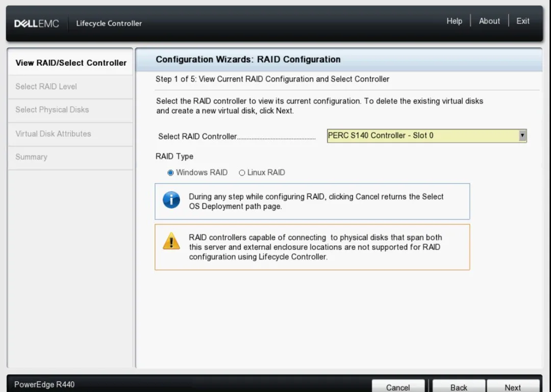
Task: Go to the Virtual Disk Attributes step
Action: pyautogui.click(x=70, y=134)
